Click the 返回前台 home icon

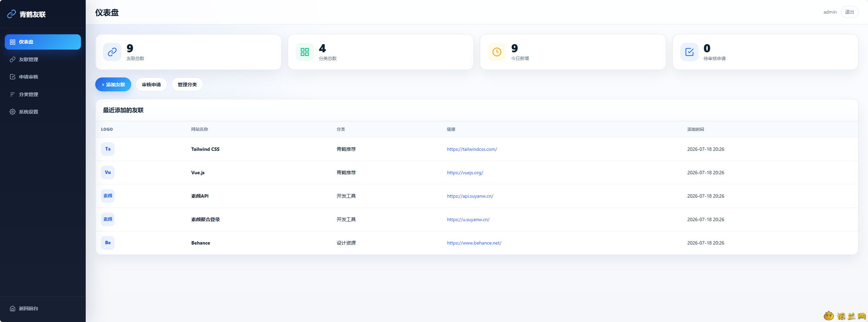pyautogui.click(x=13, y=308)
